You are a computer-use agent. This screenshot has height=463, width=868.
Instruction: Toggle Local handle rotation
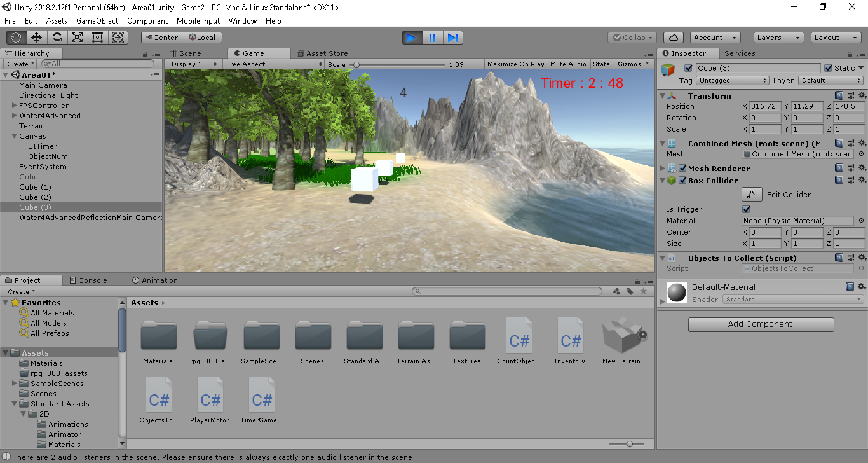click(x=202, y=38)
